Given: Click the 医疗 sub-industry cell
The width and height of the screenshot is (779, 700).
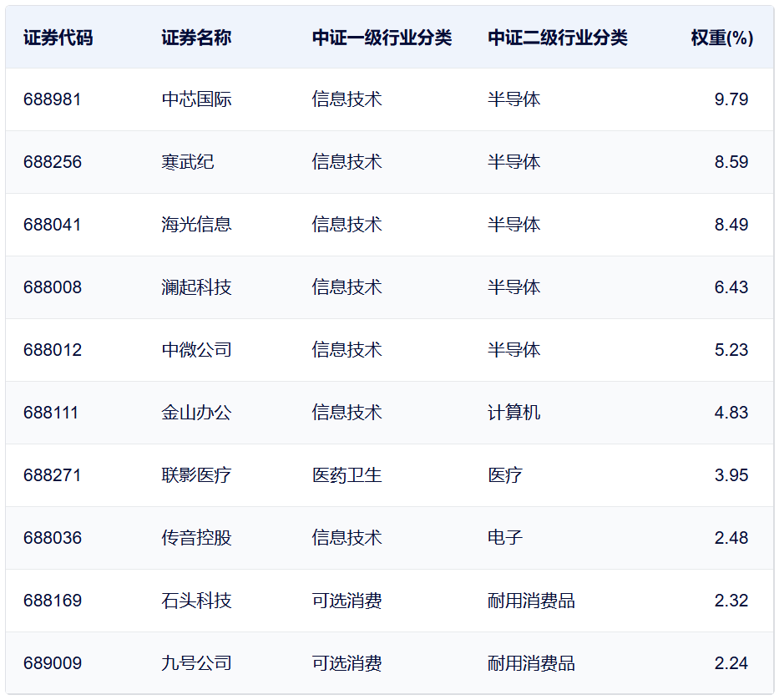Looking at the screenshot, I should pyautogui.click(x=505, y=475).
